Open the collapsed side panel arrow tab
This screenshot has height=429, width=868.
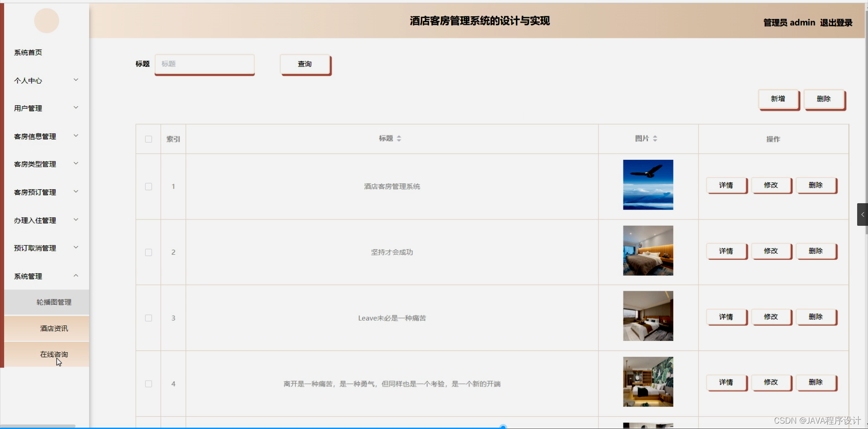point(862,214)
